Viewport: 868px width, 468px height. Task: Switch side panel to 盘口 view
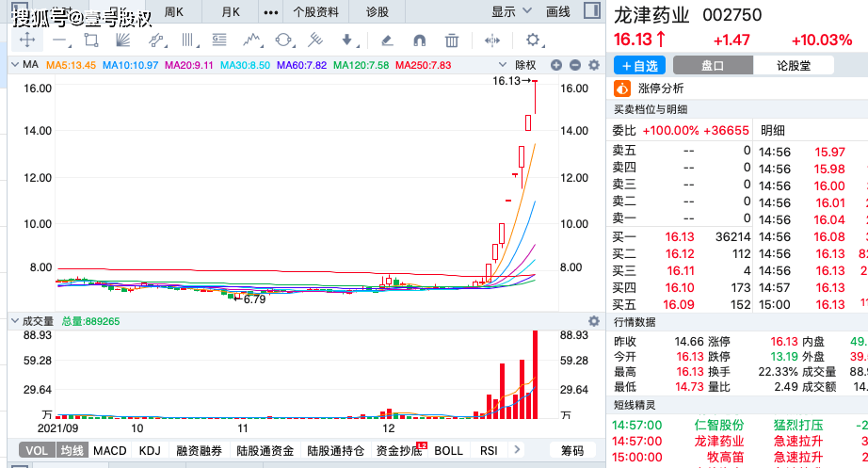pos(713,66)
